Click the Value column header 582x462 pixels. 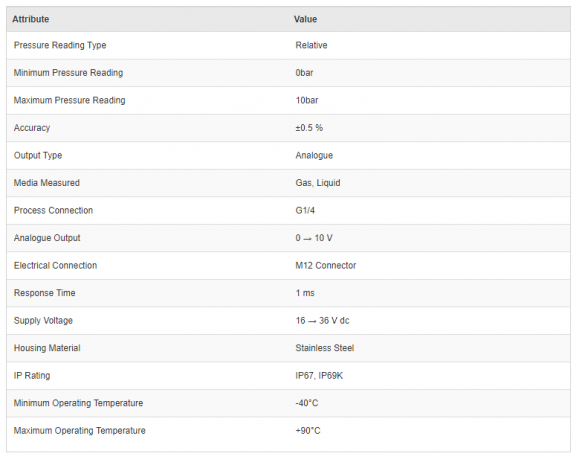305,19
